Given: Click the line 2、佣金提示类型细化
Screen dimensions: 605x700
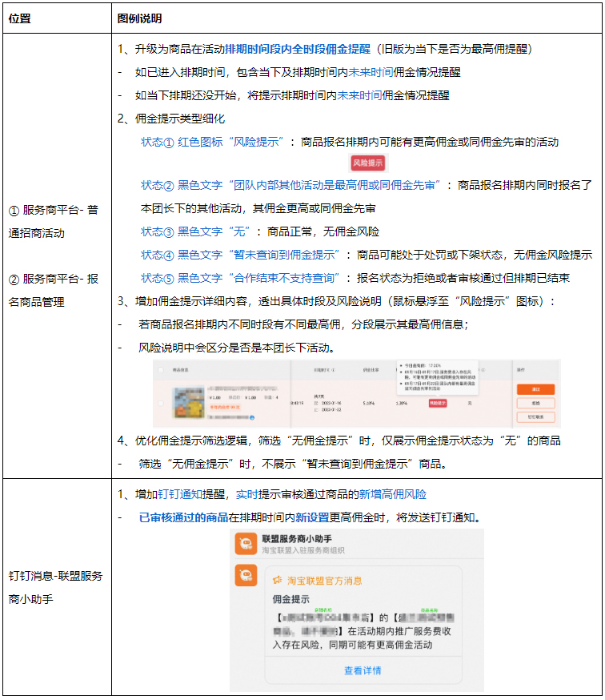Looking at the screenshot, I should pyautogui.click(x=171, y=119).
